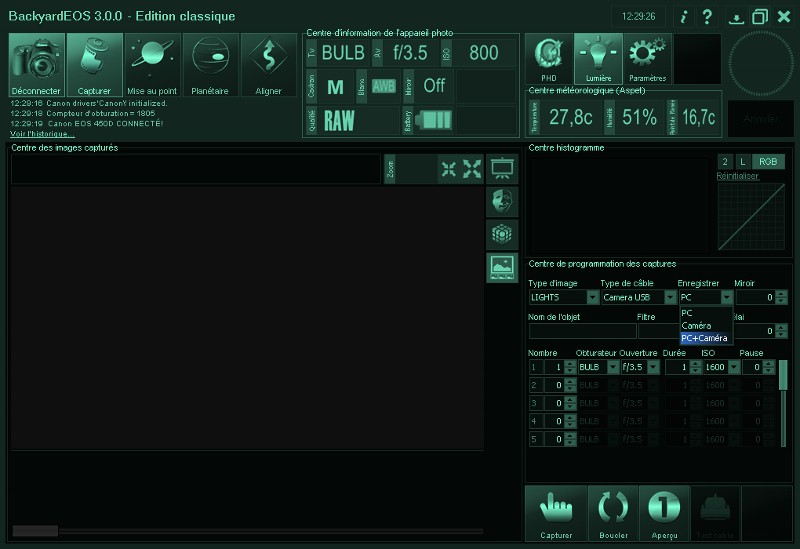Click the f/3.5 aperture display
The image size is (800, 549).
[x=410, y=53]
